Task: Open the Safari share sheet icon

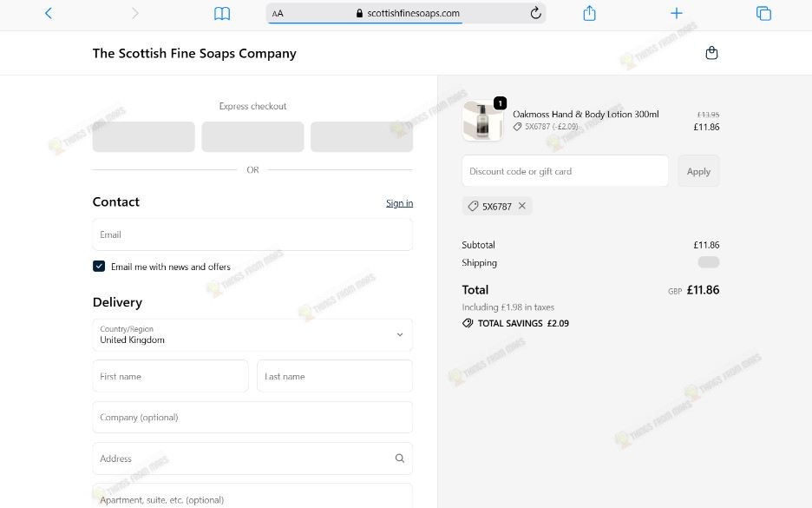Action: (589, 13)
